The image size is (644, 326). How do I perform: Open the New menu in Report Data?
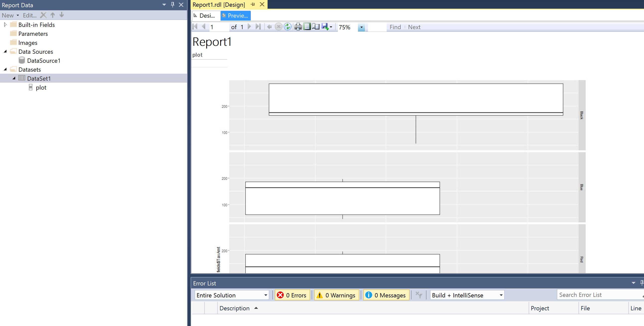click(10, 15)
